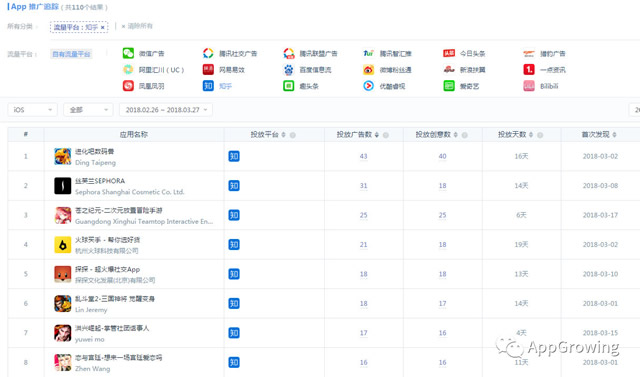Open ad count 17 for yuwei mo app

364,333
